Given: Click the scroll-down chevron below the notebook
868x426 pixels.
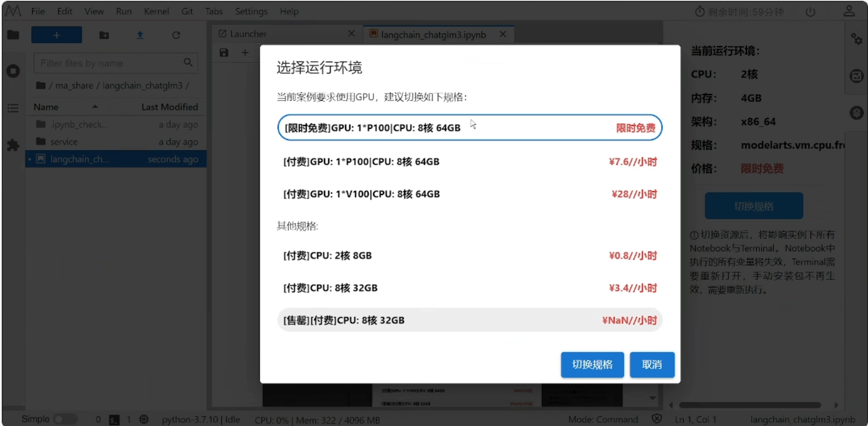Looking at the screenshot, I should (x=652, y=398).
